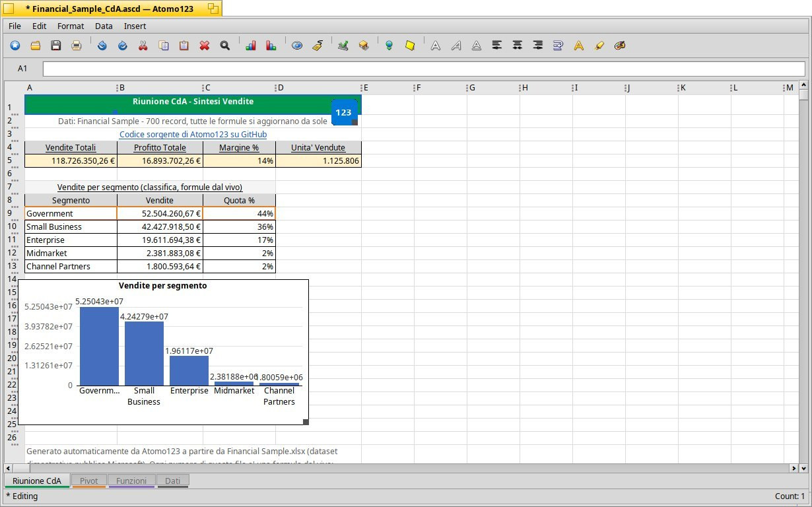Click the red X delete icon

tap(205, 46)
